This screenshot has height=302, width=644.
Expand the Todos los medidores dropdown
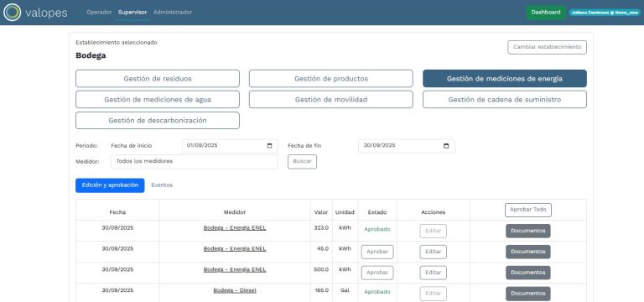[x=195, y=161]
